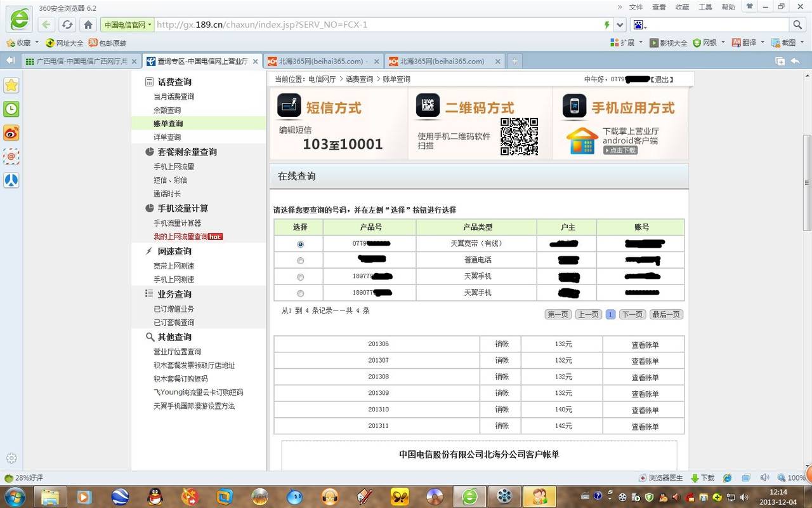Viewport: 812px width, 508px height.
Task: Open the 查看 menu
Action: click(x=659, y=7)
